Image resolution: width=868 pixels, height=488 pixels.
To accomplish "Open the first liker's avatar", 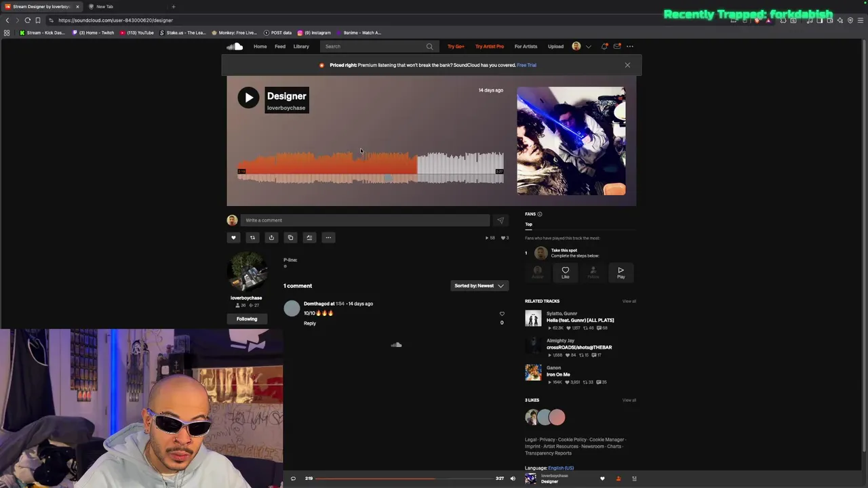I will click(532, 418).
